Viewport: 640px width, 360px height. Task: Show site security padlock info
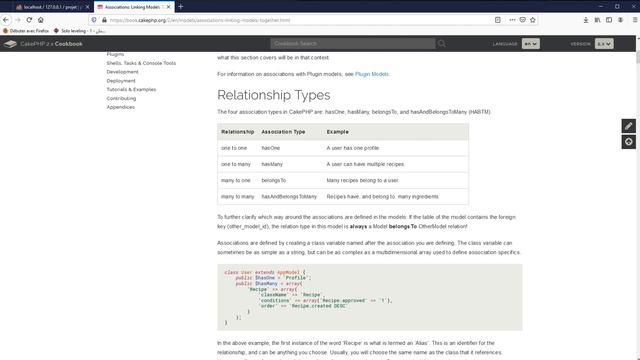(x=104, y=20)
